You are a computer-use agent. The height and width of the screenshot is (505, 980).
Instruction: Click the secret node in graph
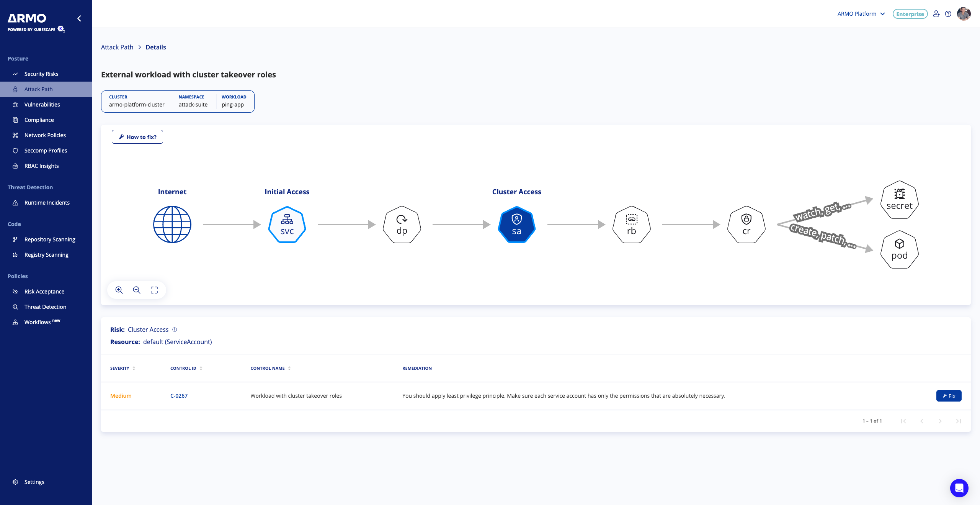(899, 200)
